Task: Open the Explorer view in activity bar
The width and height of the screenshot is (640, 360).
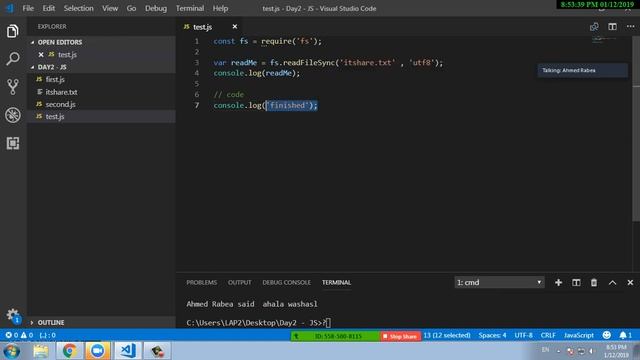Action: 13,31
